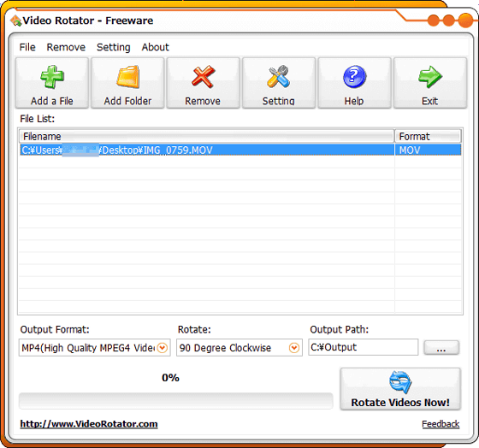Screen dimensions: 479x448
Task: Click the Rotate Videos Now! button
Action: [400, 389]
